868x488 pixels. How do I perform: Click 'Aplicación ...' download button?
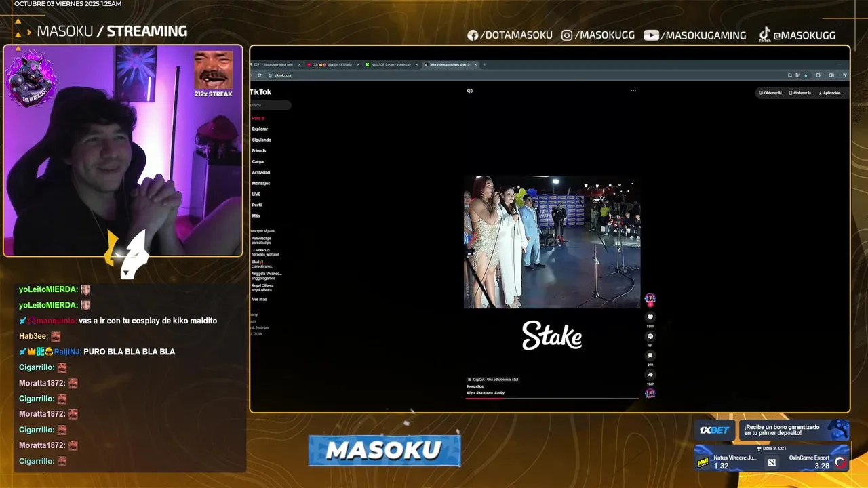(x=831, y=93)
